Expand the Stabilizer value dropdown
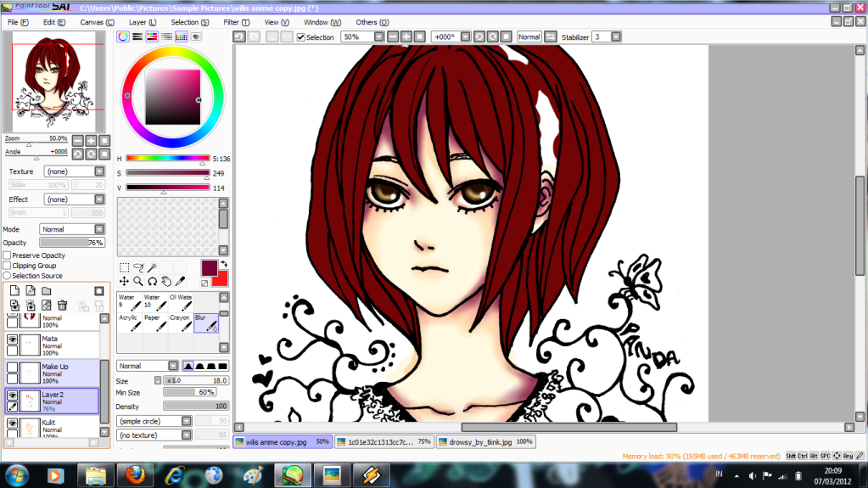868x488 pixels. pos(616,37)
